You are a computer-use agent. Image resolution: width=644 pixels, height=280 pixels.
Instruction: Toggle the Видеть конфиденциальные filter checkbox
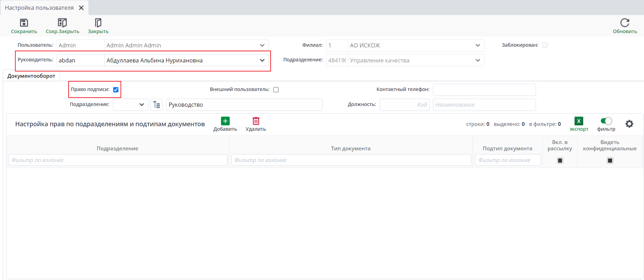(610, 160)
